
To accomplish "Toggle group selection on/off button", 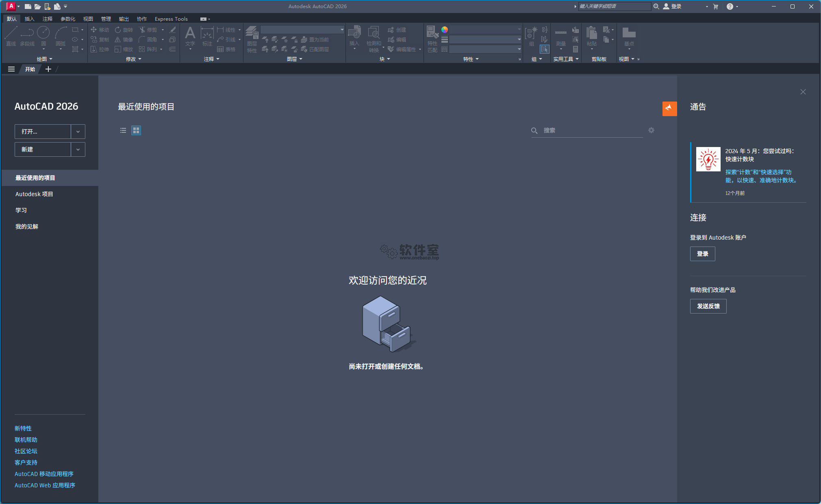I will pos(544,49).
